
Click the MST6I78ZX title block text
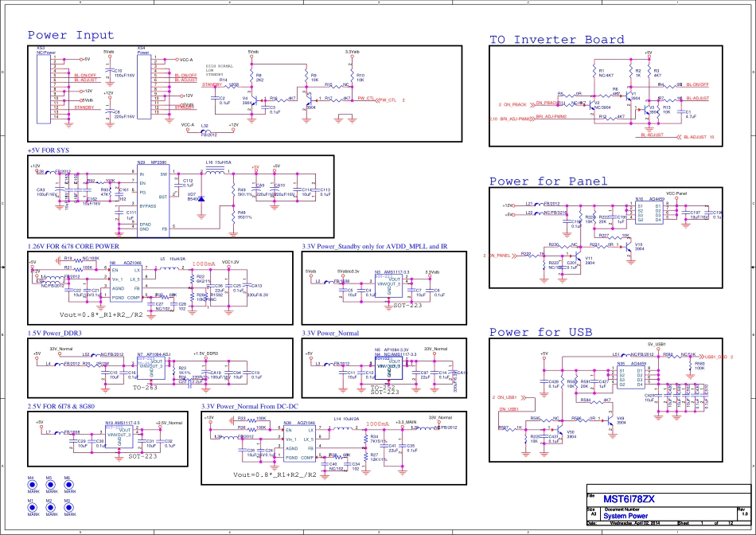pyautogui.click(x=629, y=499)
